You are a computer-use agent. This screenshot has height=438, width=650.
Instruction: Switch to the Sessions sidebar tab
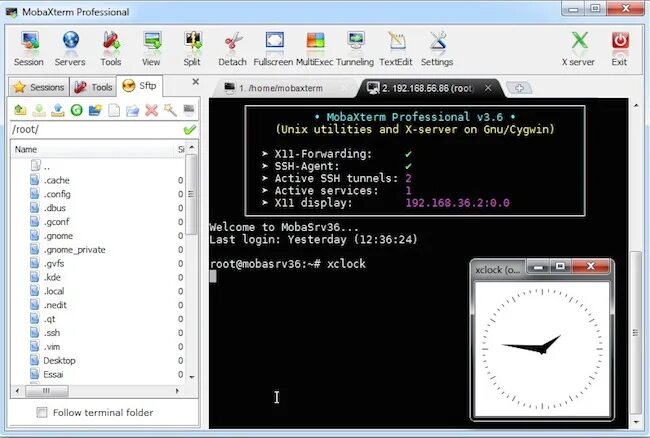tap(39, 87)
